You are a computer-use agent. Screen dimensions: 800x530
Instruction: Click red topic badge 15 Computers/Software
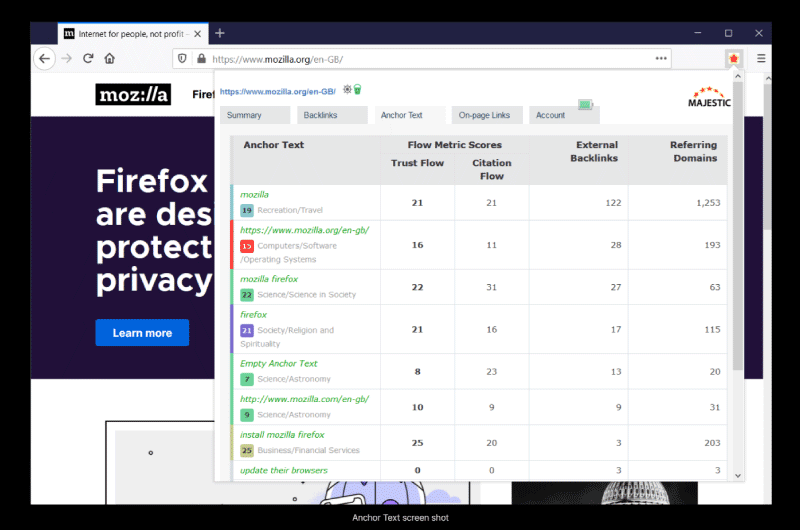coord(247,246)
